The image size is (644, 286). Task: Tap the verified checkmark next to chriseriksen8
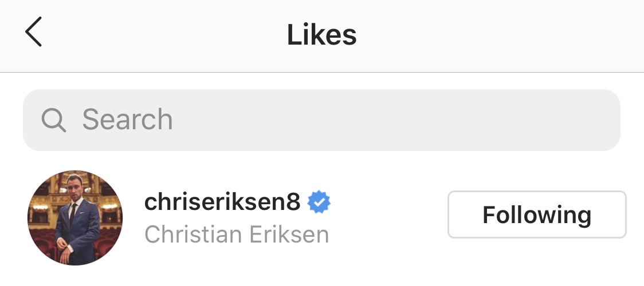(319, 202)
